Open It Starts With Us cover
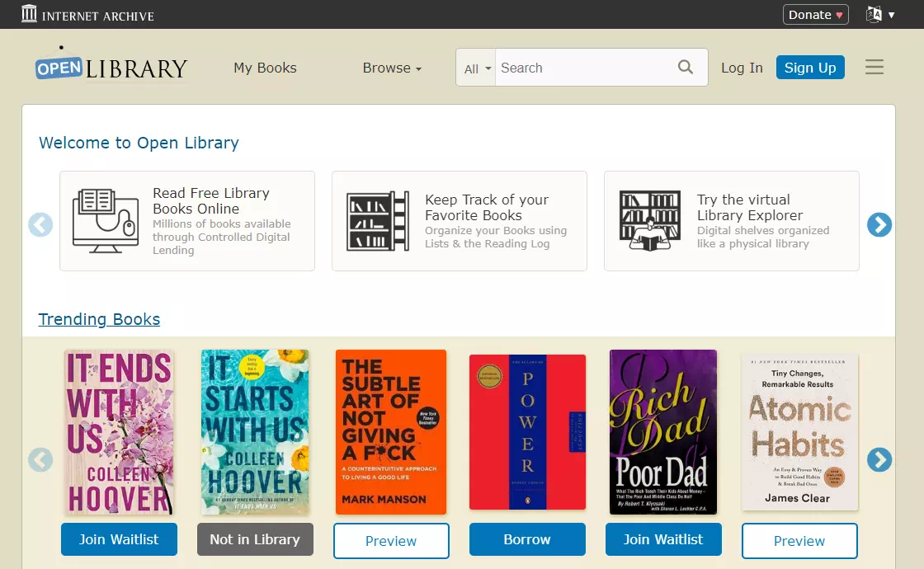This screenshot has width=924, height=569. 255,432
